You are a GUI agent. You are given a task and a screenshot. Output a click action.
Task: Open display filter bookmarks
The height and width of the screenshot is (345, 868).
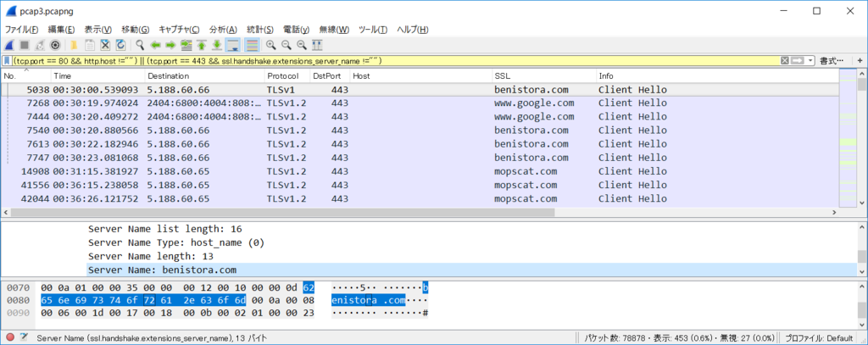click(7, 61)
